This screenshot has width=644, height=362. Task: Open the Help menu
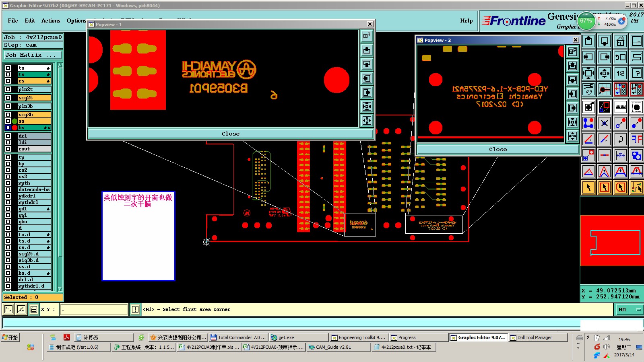pyautogui.click(x=466, y=21)
